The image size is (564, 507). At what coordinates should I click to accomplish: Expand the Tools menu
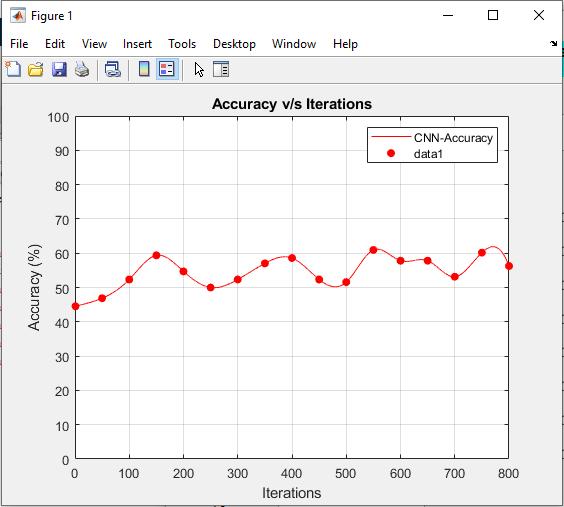point(182,44)
